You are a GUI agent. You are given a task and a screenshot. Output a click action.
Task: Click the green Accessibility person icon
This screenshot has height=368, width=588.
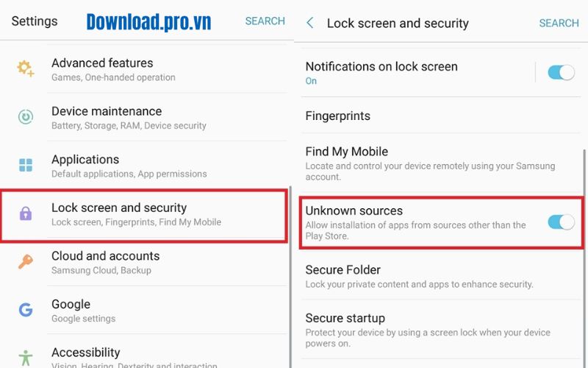pyautogui.click(x=26, y=358)
